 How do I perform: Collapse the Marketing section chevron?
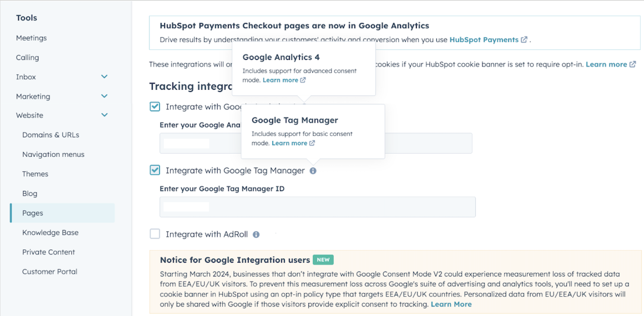coord(104,96)
